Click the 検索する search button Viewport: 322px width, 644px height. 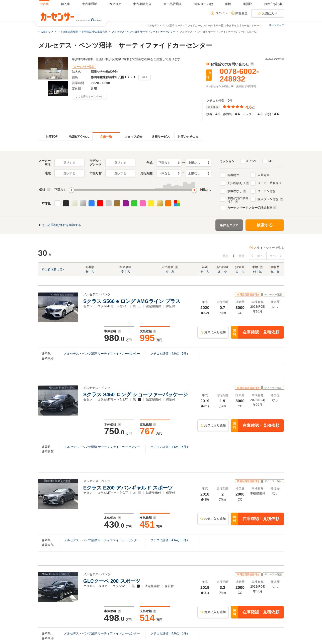point(265,225)
